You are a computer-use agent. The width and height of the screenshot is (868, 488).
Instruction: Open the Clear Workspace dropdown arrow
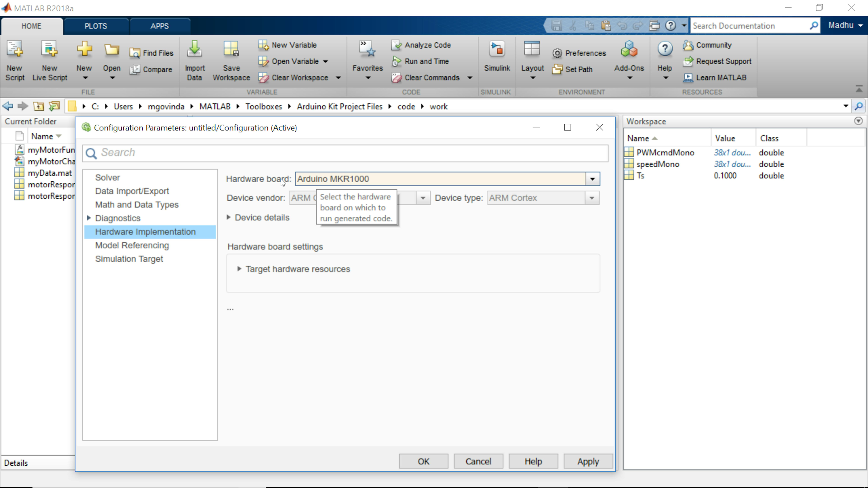point(339,78)
